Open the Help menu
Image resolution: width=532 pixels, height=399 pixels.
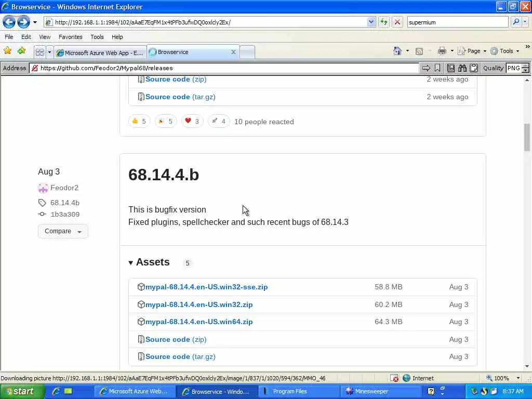point(117,37)
